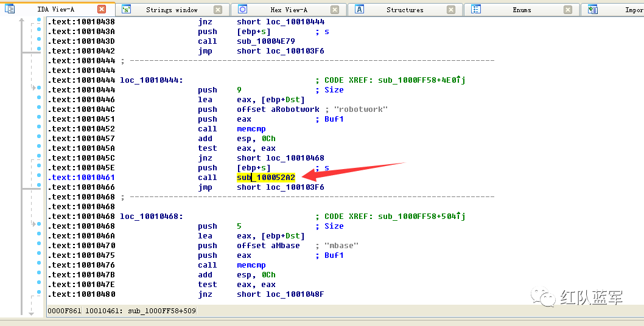Click the Enums tab icon
The image size is (644, 326).
(476, 9)
